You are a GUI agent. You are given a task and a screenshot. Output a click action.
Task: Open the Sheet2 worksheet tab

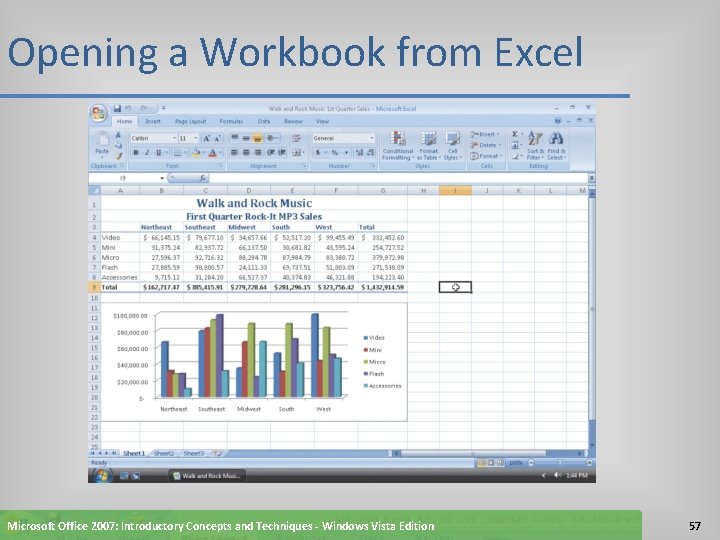[x=164, y=453]
